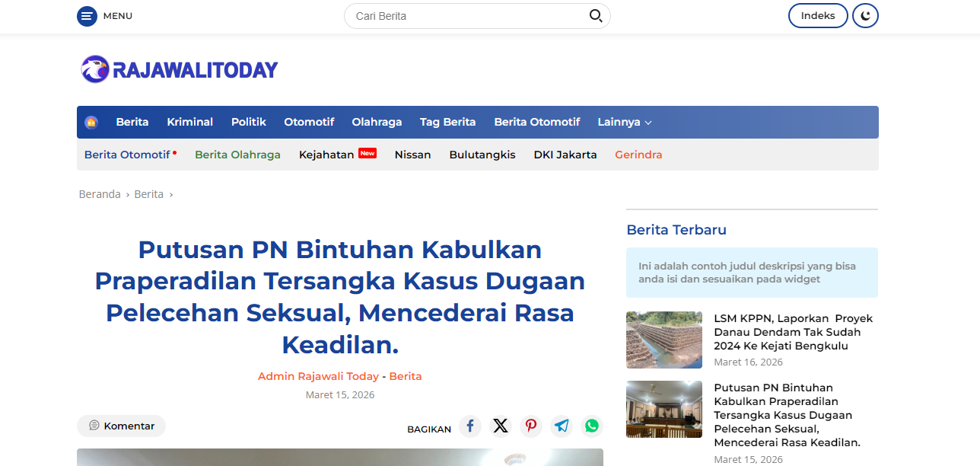Viewport: 980px width, 466px height.
Task: Click the Indeks button
Action: coord(818,15)
